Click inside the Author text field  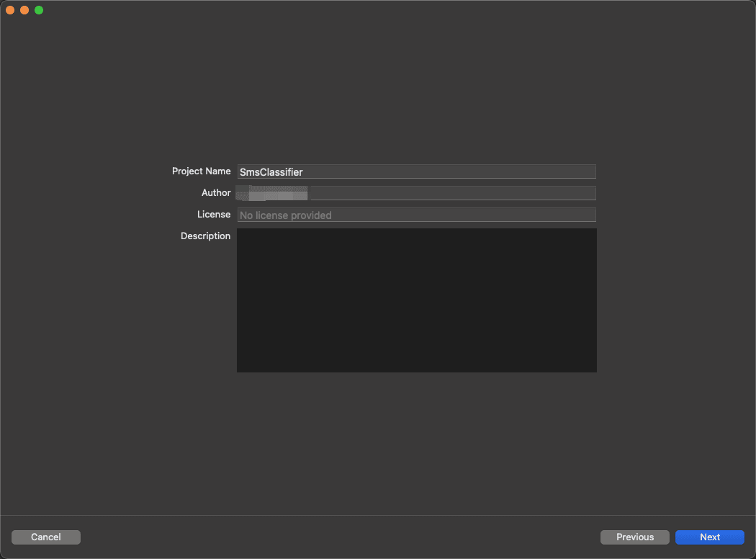[417, 193]
